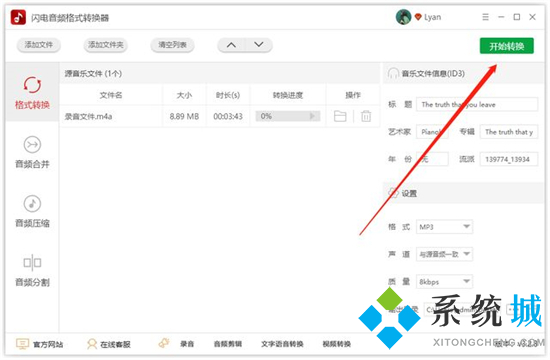This screenshot has height=360, width=550.
Task: Click the 0% conversion progress bar
Action: coord(288,116)
